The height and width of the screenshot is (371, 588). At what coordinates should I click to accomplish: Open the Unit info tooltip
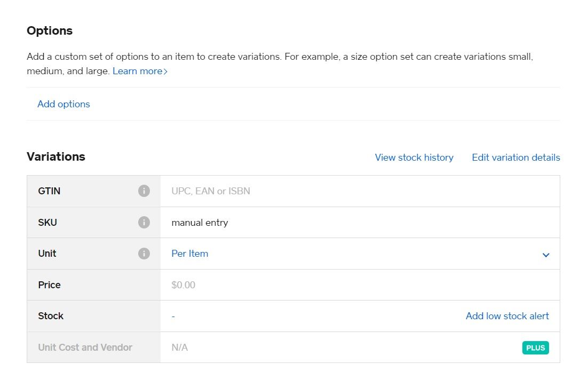tap(144, 254)
